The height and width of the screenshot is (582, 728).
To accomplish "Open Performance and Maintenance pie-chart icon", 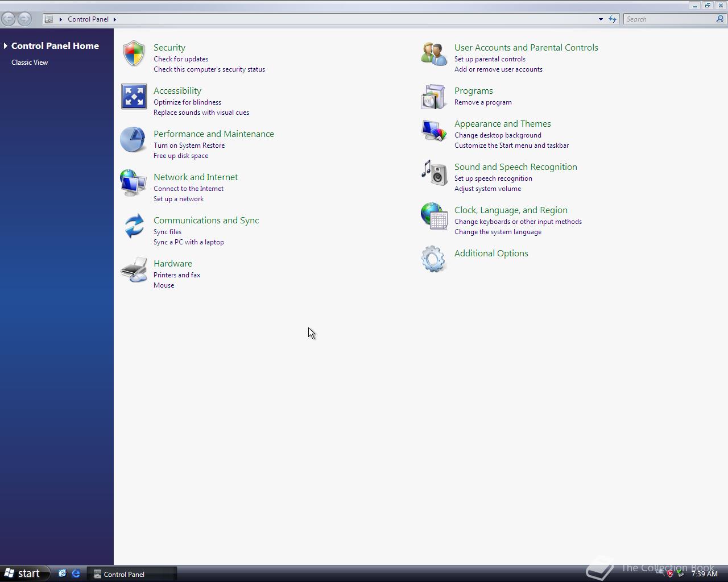I will click(133, 140).
